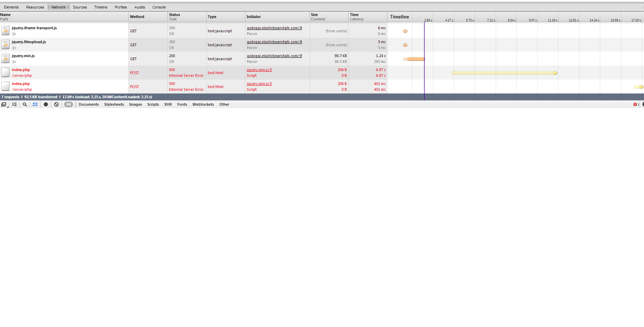Viewport: 644px width, 327px height.
Task: Open the Profiles tab
Action: (121, 7)
